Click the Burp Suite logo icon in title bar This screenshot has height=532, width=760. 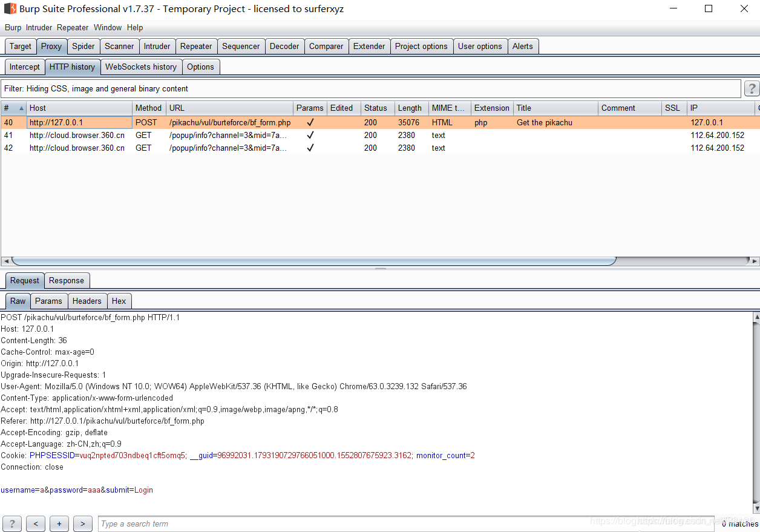tap(10, 8)
